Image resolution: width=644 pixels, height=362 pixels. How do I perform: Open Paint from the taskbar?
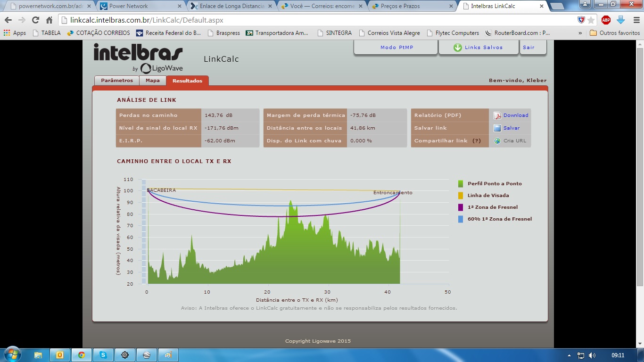(168, 355)
